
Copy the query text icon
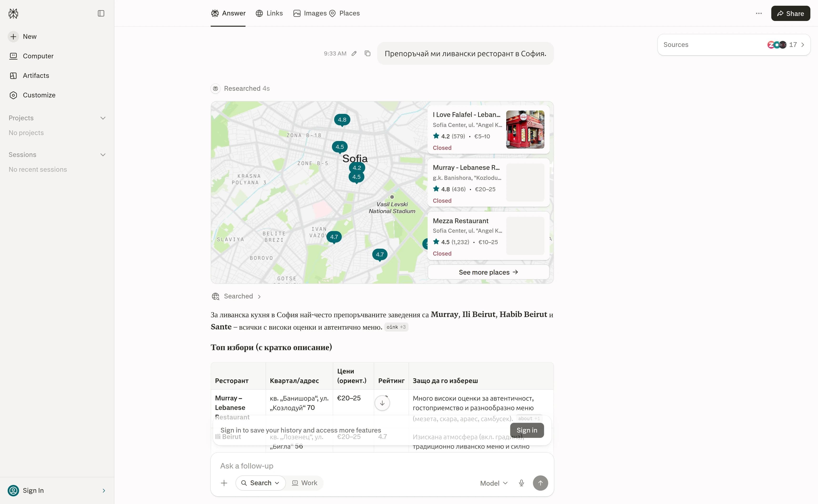click(x=368, y=53)
